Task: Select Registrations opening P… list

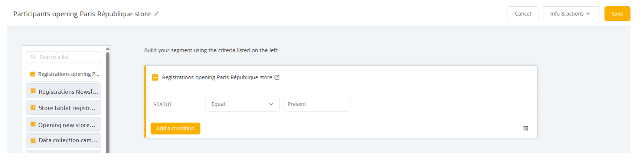Action: (x=63, y=74)
